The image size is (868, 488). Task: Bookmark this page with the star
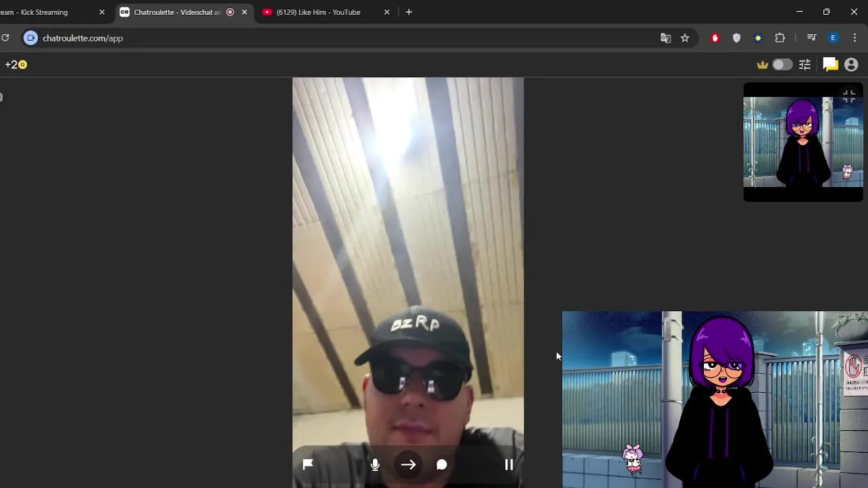pyautogui.click(x=685, y=38)
